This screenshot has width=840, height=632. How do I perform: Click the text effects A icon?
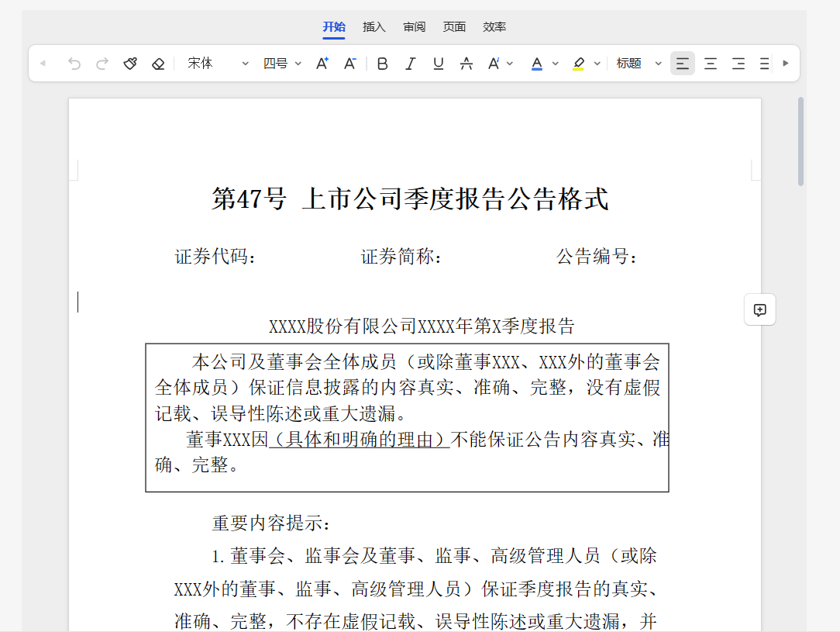coord(494,64)
